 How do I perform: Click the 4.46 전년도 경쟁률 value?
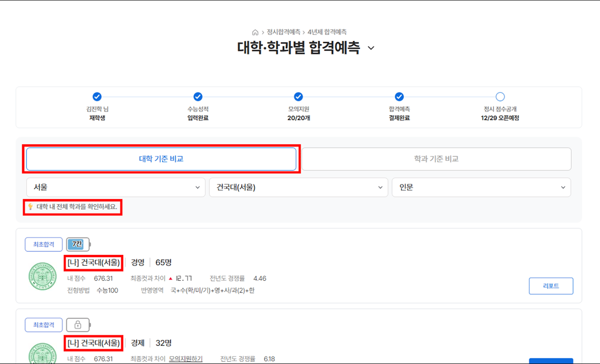pos(260,278)
